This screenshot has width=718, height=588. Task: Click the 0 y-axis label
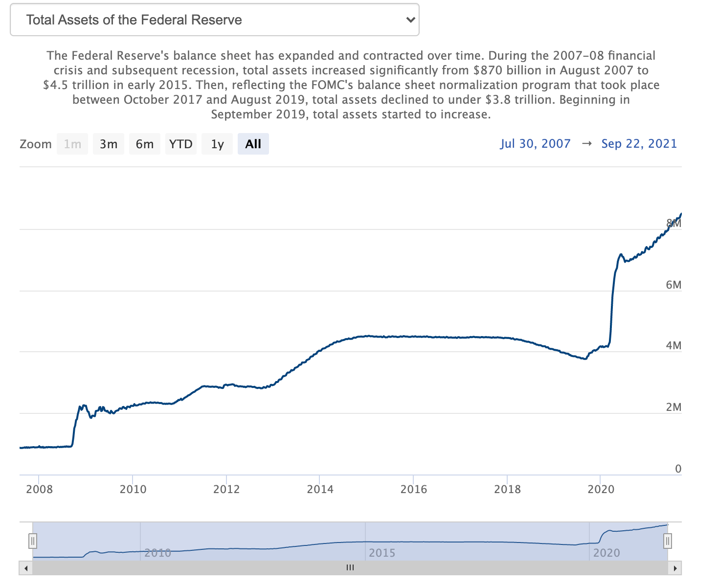[x=678, y=469]
